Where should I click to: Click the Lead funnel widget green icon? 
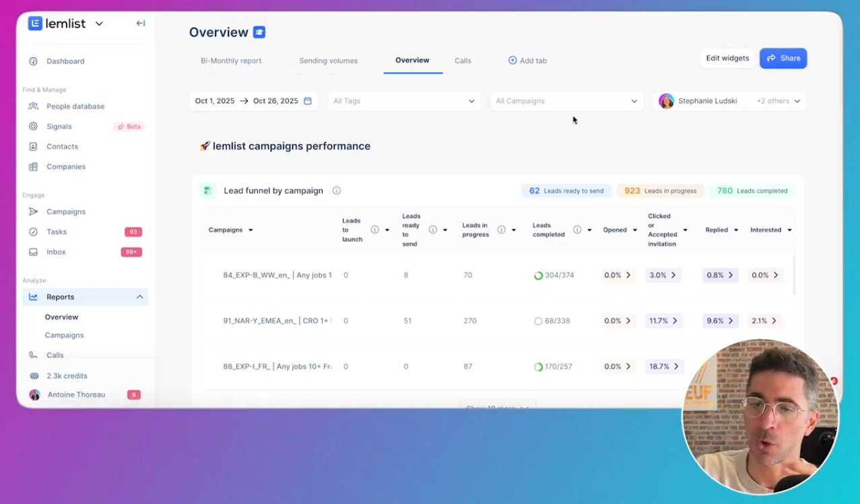pos(207,190)
